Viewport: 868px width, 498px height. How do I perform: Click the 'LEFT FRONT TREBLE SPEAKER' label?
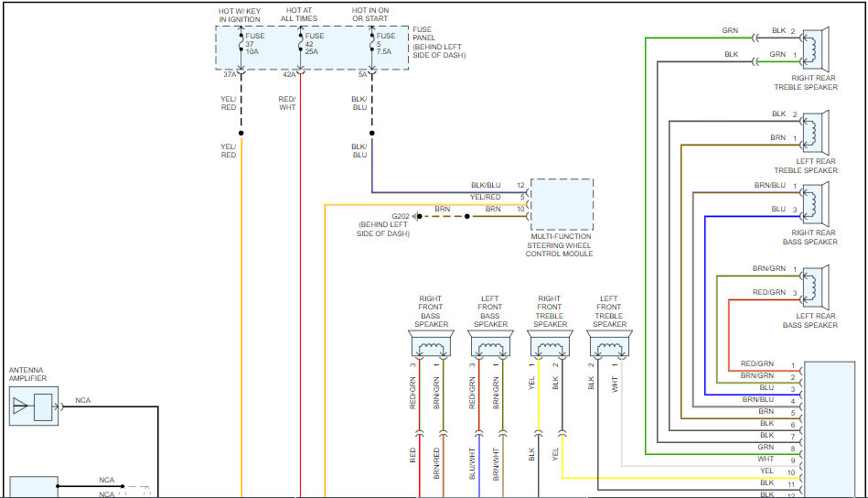(609, 311)
